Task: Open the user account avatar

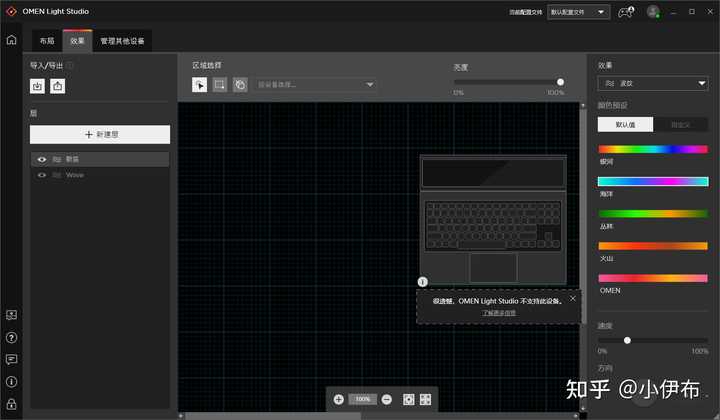Action: pos(653,11)
